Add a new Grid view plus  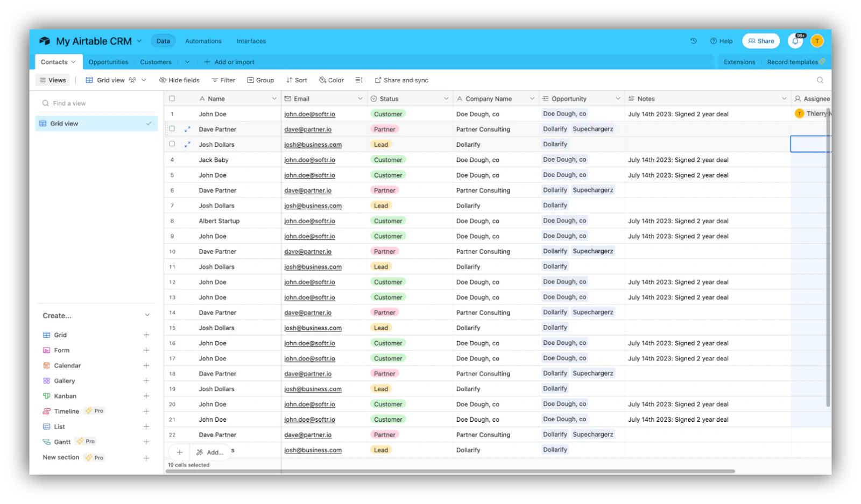tap(146, 335)
